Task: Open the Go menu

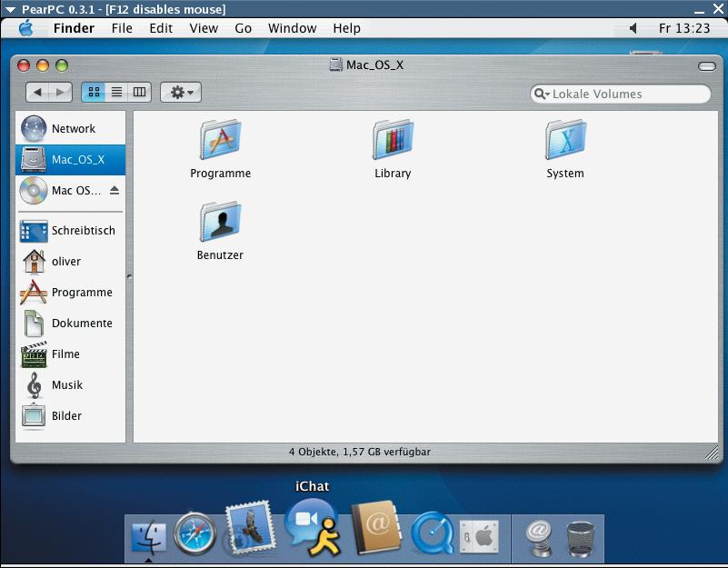Action: [x=244, y=28]
